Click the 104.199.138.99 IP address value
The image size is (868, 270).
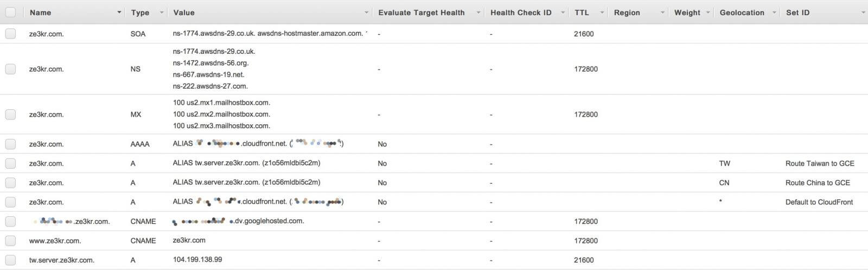197,260
